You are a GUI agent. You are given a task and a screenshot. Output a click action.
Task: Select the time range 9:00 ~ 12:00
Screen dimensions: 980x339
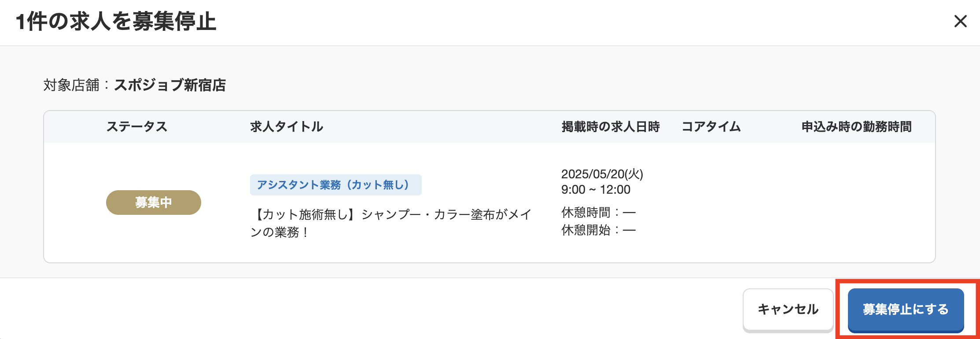pyautogui.click(x=597, y=190)
